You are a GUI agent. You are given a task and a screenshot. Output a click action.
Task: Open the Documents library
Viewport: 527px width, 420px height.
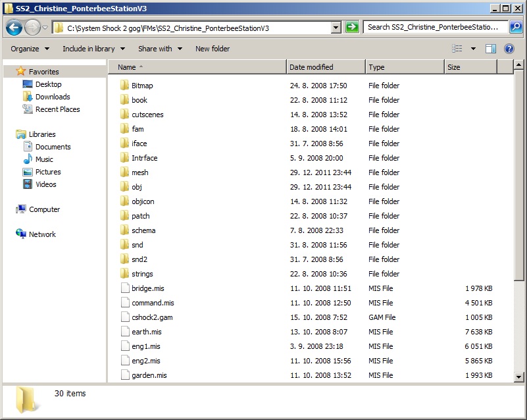pyautogui.click(x=47, y=147)
